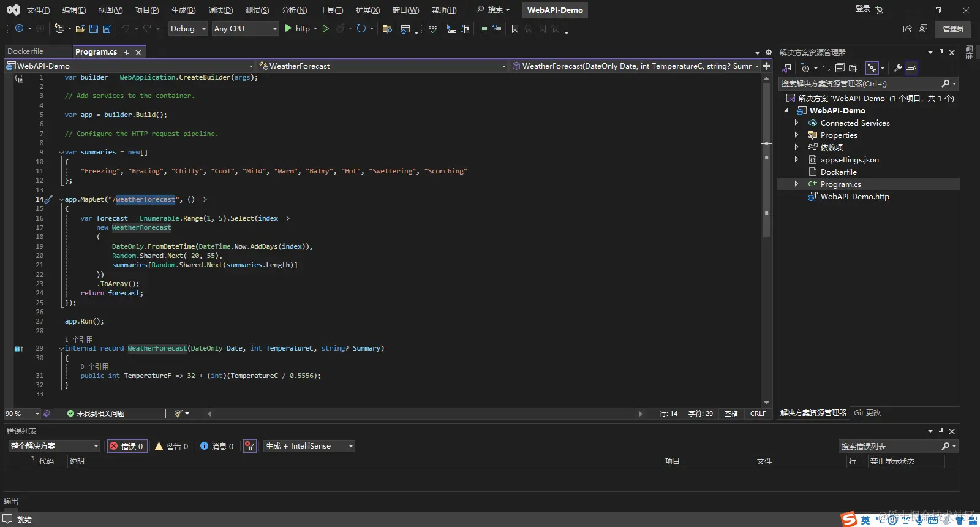Screen dimensions: 980x527
Task: Open Properties wrench icon in Solution Explorer
Action: pyautogui.click(x=898, y=68)
